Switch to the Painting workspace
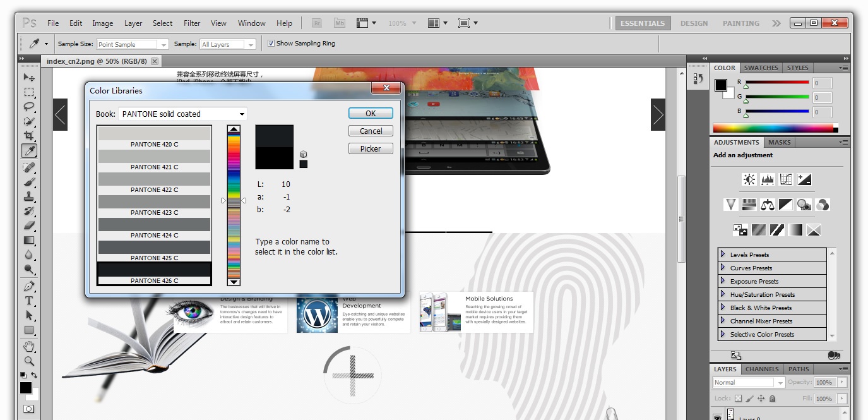This screenshot has height=420, width=868. [741, 23]
